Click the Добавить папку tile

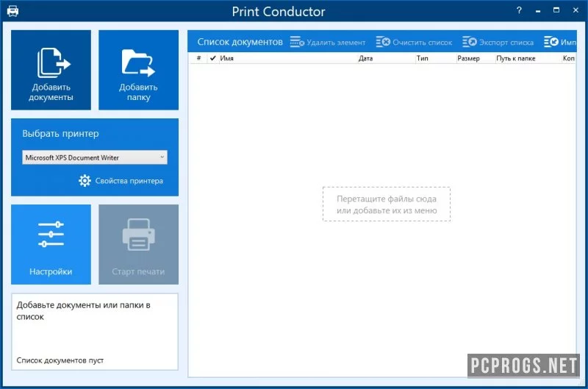coord(138,70)
